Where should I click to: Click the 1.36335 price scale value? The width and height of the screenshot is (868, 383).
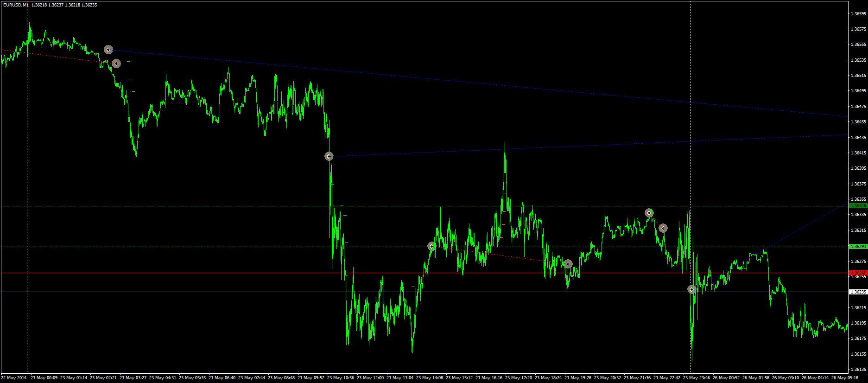(858, 215)
